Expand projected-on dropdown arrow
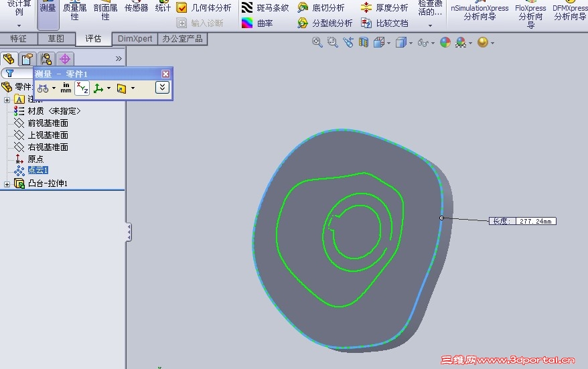Screen dimensions: 588x369 point(133,88)
